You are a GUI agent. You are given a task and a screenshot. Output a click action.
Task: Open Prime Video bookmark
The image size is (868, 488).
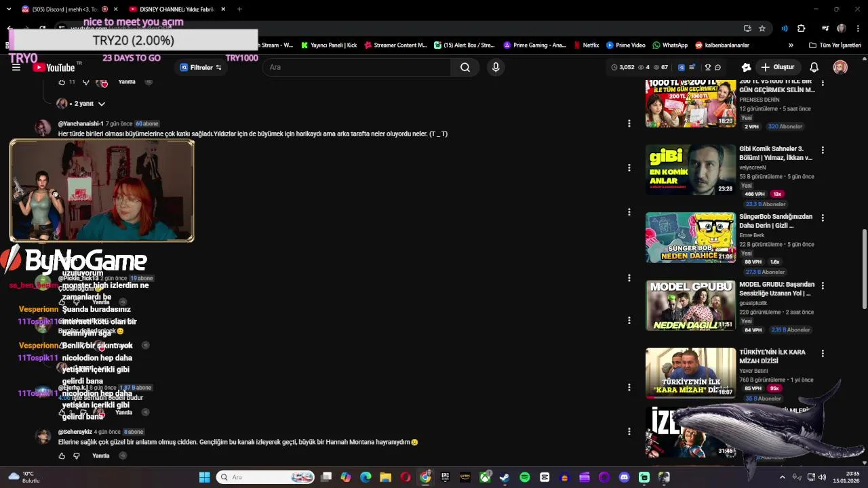tap(625, 45)
